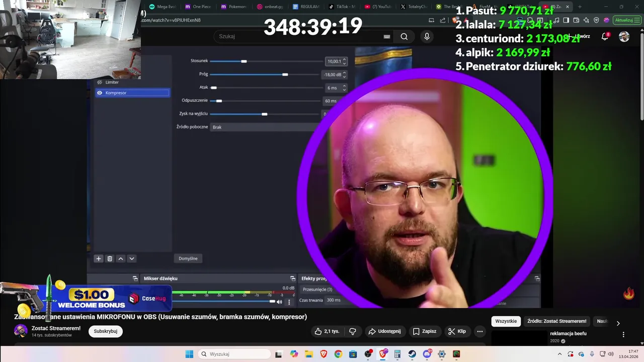Select the Wszystkie filter chip
The width and height of the screenshot is (644, 362).
pos(506,321)
